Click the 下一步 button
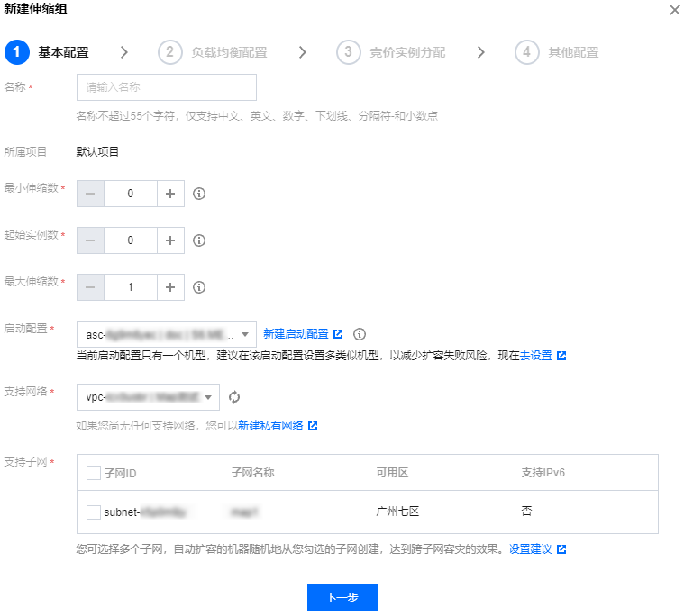Viewport: 684px width, 616px height. click(342, 598)
